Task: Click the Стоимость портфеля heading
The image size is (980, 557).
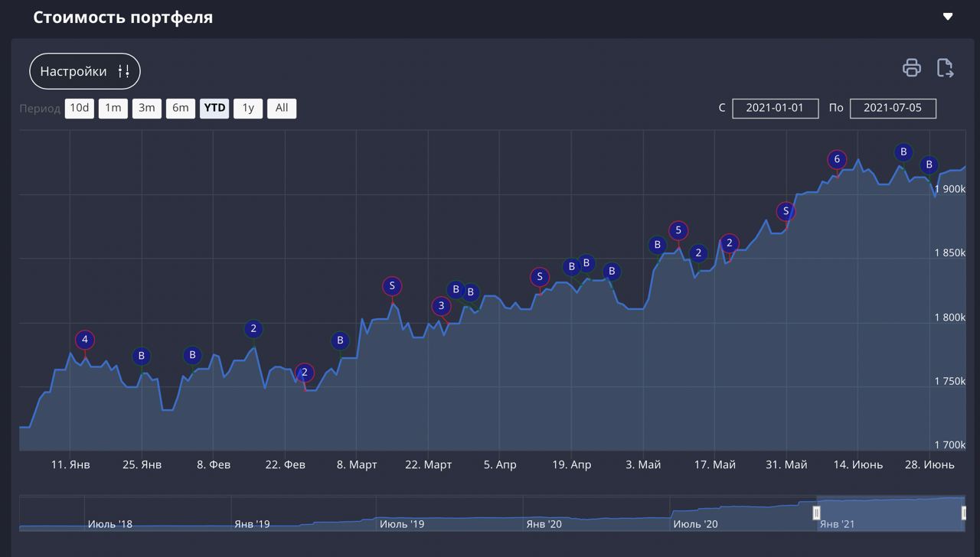Action: pos(123,17)
